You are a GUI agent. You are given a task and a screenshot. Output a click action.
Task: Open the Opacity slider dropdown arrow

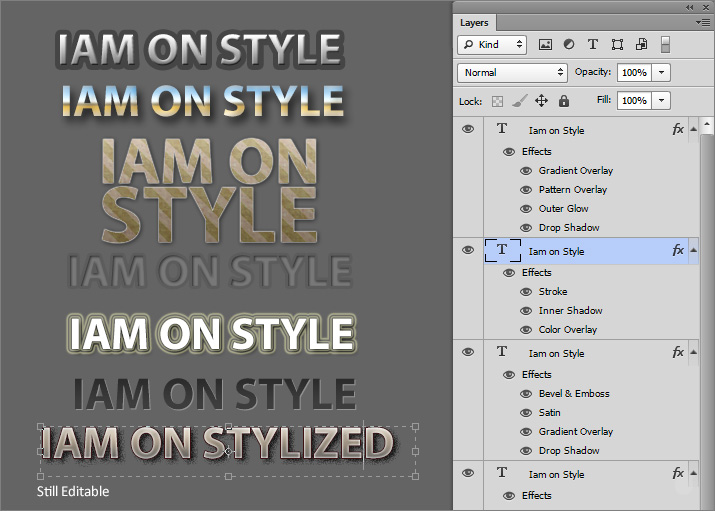(x=661, y=73)
